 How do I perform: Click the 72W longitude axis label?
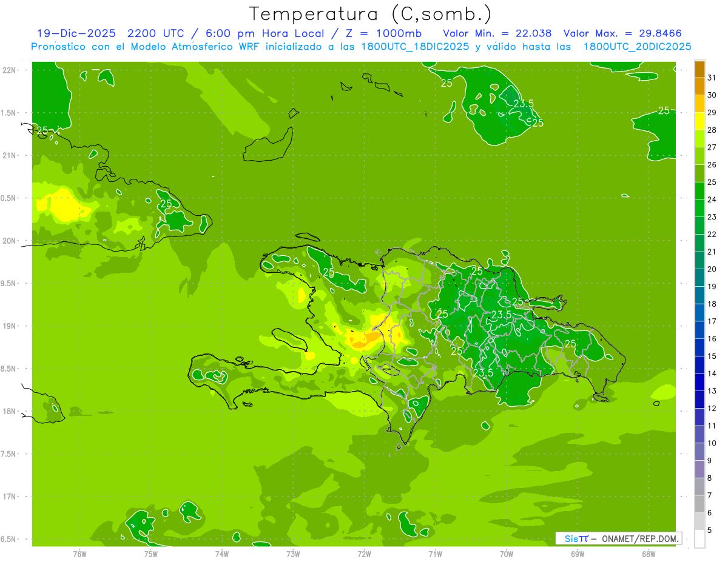(364, 554)
